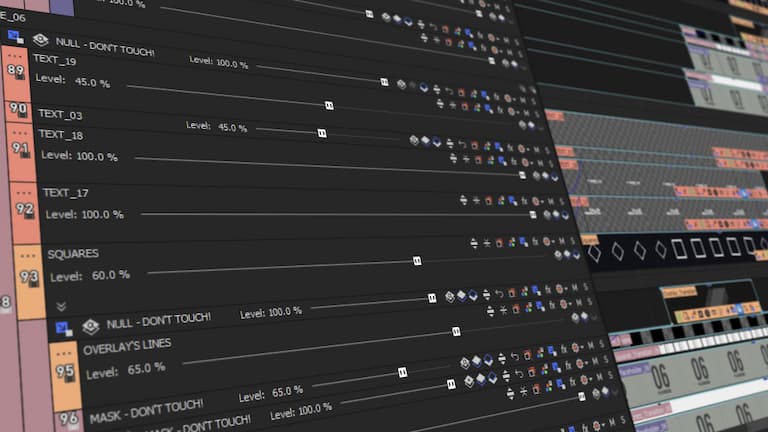Image resolution: width=768 pixels, height=432 pixels.
Task: Mute the SQUARES track
Action: click(562, 241)
